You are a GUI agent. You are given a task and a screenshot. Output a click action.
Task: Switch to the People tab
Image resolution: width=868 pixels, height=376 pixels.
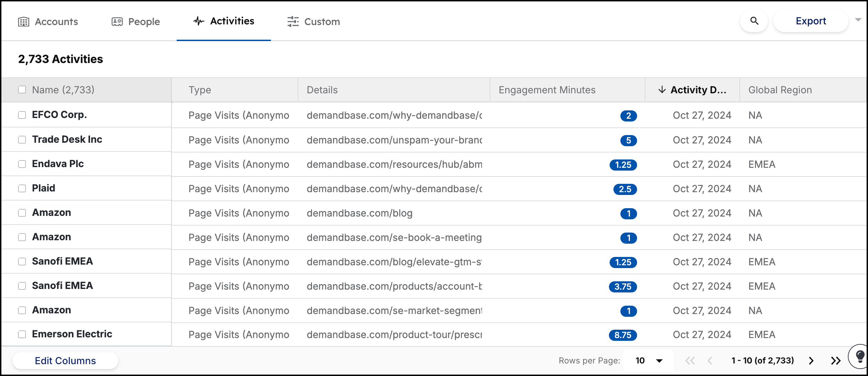(136, 22)
